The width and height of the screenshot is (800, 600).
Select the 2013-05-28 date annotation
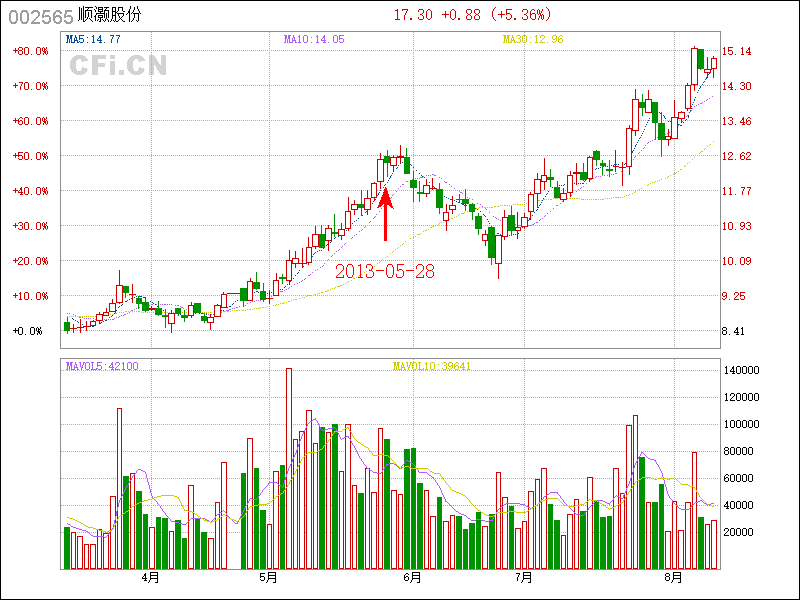click(x=385, y=271)
